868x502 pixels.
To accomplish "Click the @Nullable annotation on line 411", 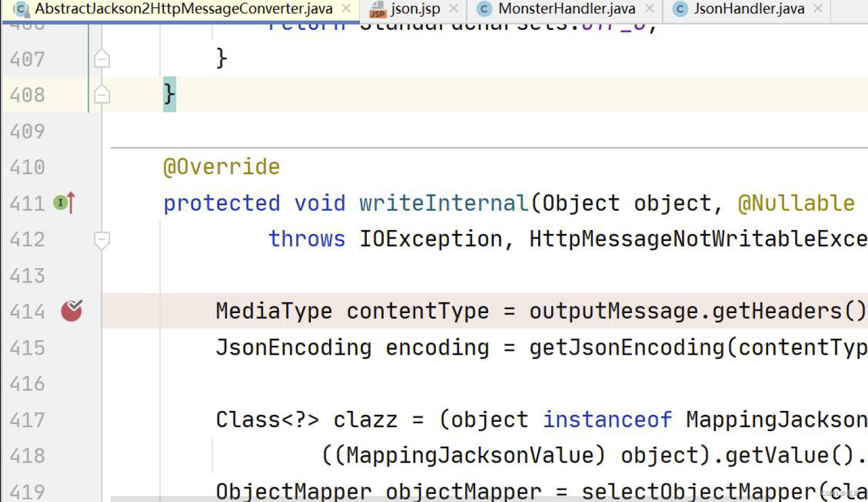I will pos(796,203).
